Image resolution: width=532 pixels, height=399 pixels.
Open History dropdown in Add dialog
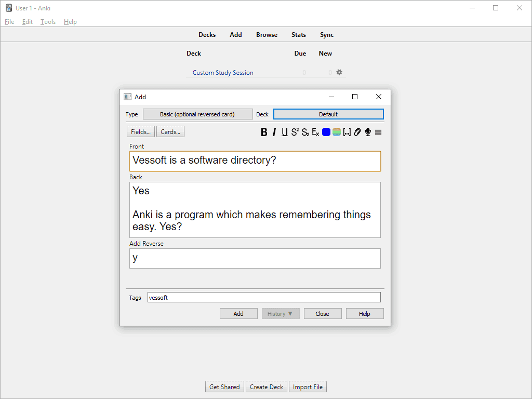tap(281, 314)
